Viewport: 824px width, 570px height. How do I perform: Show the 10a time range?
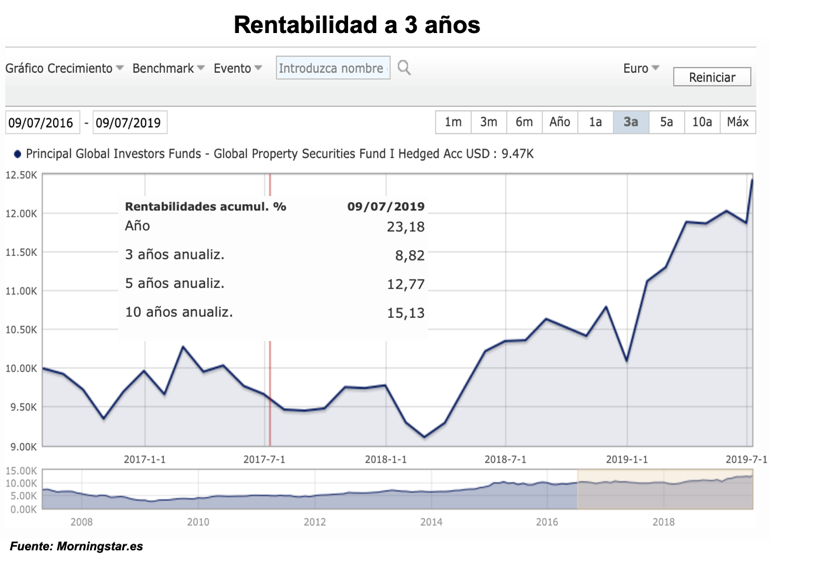(702, 122)
